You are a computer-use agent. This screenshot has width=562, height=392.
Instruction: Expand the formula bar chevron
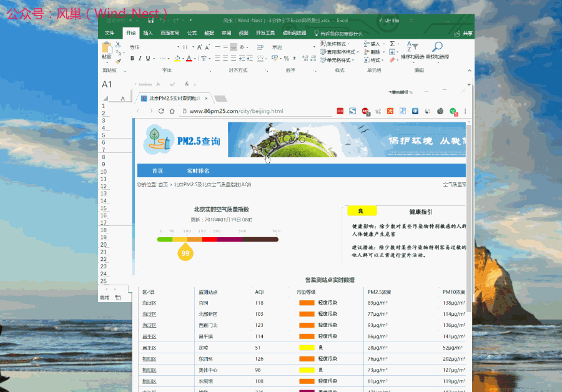coord(469,84)
